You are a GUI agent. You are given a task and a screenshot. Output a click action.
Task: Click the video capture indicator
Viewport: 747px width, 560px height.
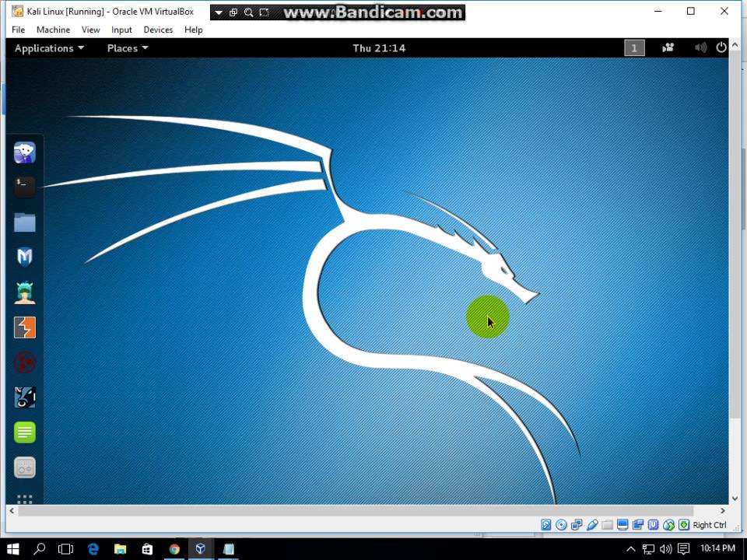point(637,525)
